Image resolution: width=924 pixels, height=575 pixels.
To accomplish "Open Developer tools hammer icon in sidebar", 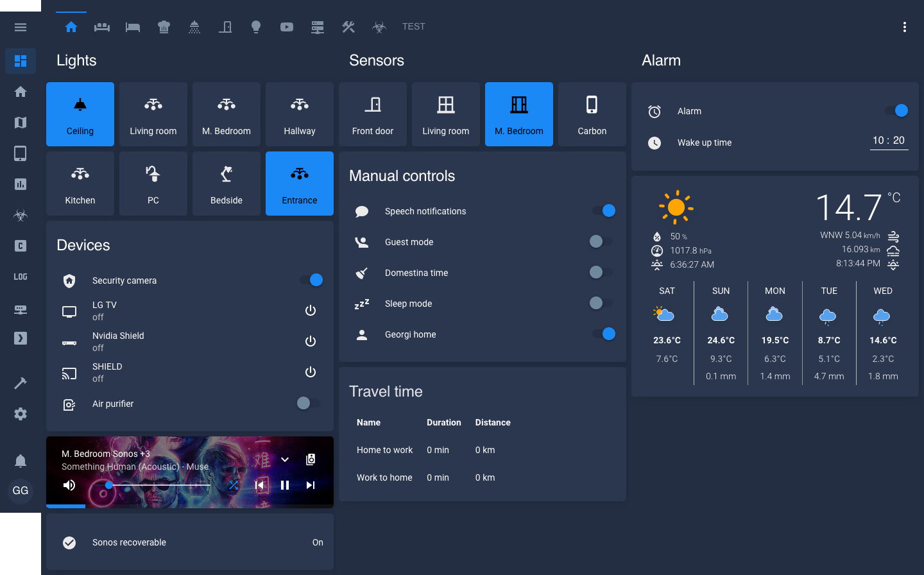I will click(x=21, y=383).
